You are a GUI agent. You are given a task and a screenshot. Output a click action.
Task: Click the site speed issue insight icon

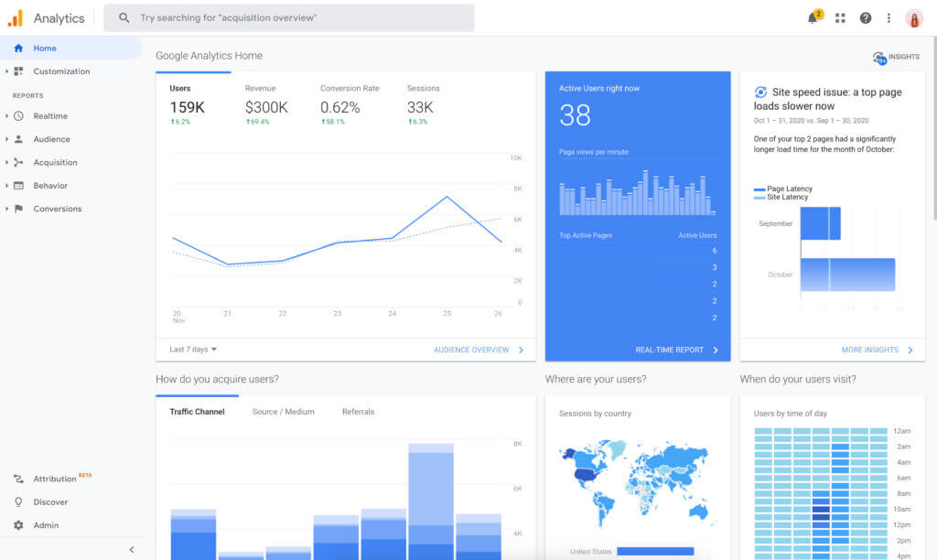click(760, 92)
